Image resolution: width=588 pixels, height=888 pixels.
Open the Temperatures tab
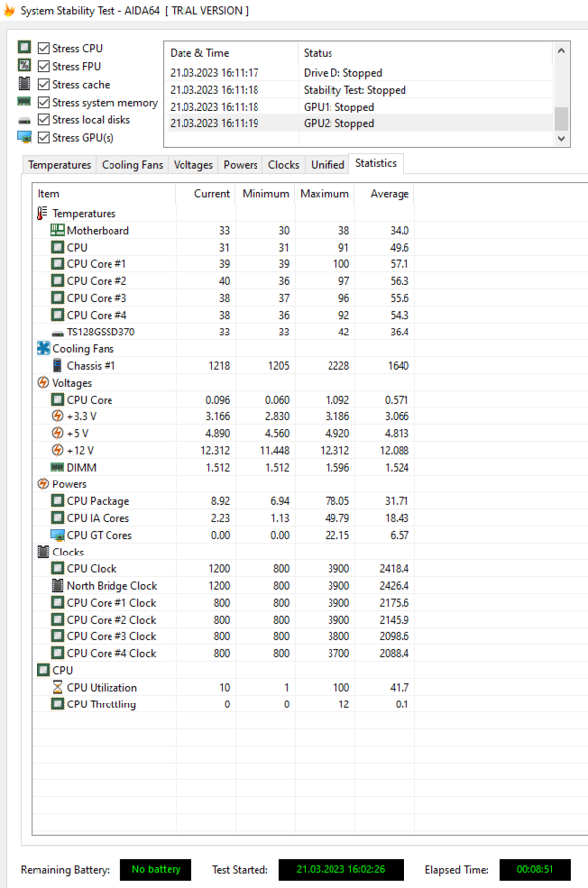59,164
